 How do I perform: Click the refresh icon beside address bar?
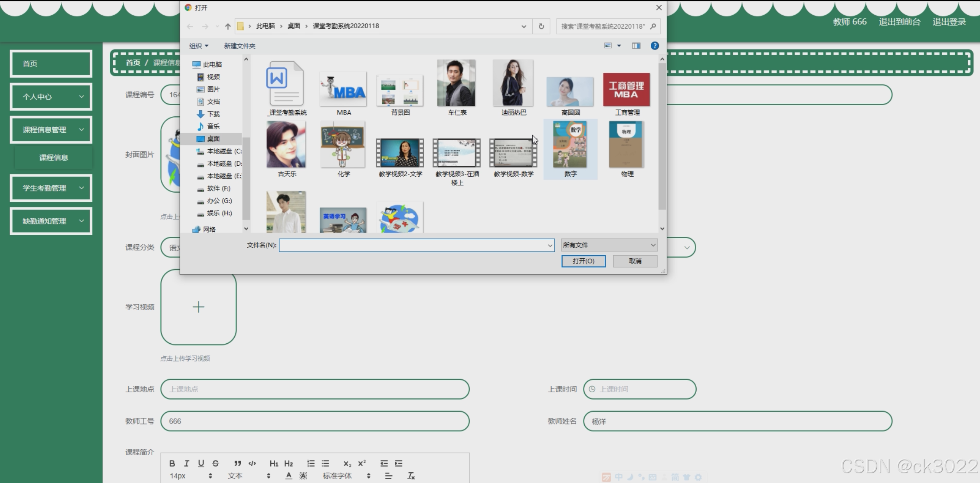pyautogui.click(x=541, y=26)
